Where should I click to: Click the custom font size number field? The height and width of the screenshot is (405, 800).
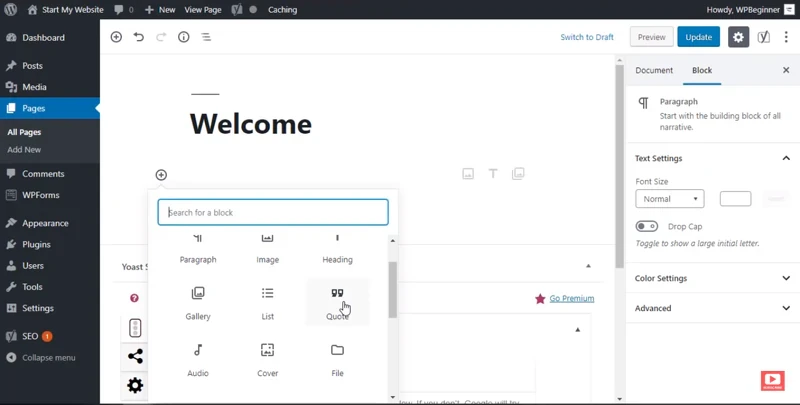coord(735,199)
